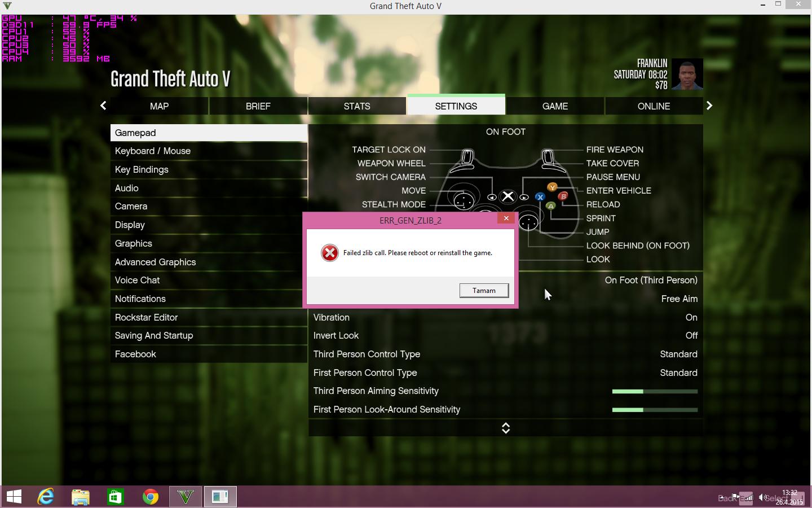This screenshot has width=812, height=508.
Task: Adjust Third Person Aiming Sensitivity slider
Action: pyautogui.click(x=655, y=391)
